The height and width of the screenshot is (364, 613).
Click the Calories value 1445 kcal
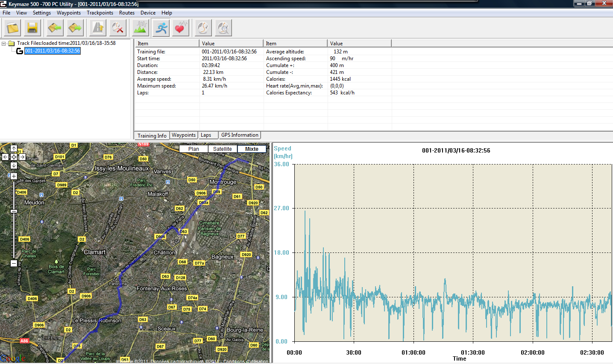click(x=340, y=79)
